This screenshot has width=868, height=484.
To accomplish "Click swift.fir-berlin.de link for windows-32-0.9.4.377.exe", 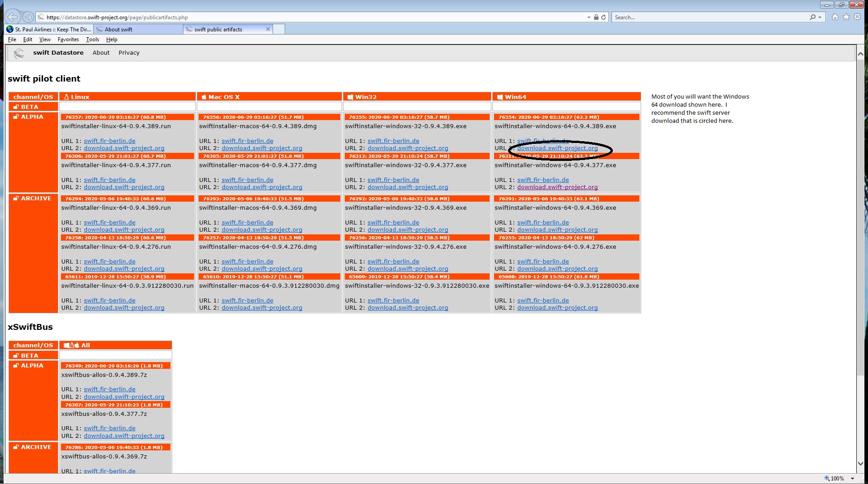I will pyautogui.click(x=393, y=180).
